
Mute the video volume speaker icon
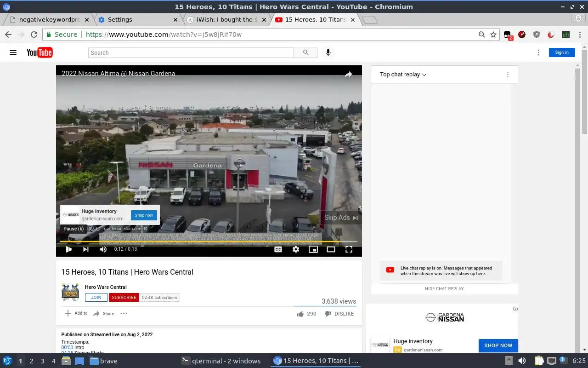click(x=103, y=249)
